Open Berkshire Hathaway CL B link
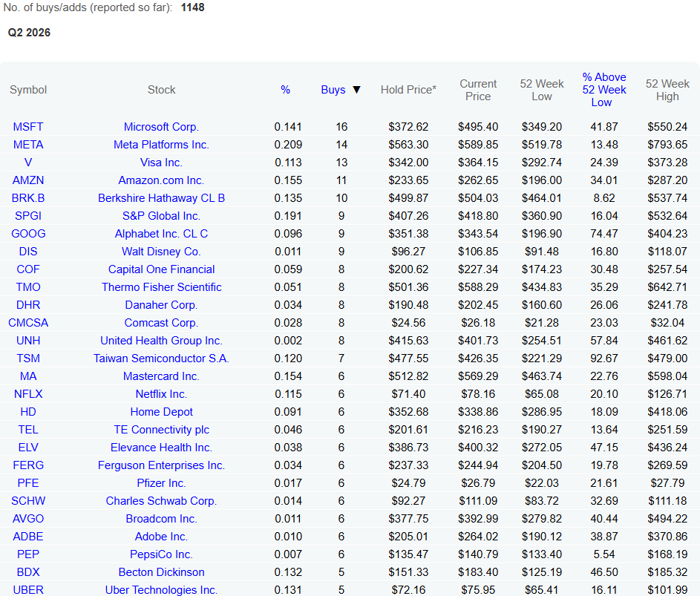This screenshot has width=700, height=596. click(x=161, y=198)
